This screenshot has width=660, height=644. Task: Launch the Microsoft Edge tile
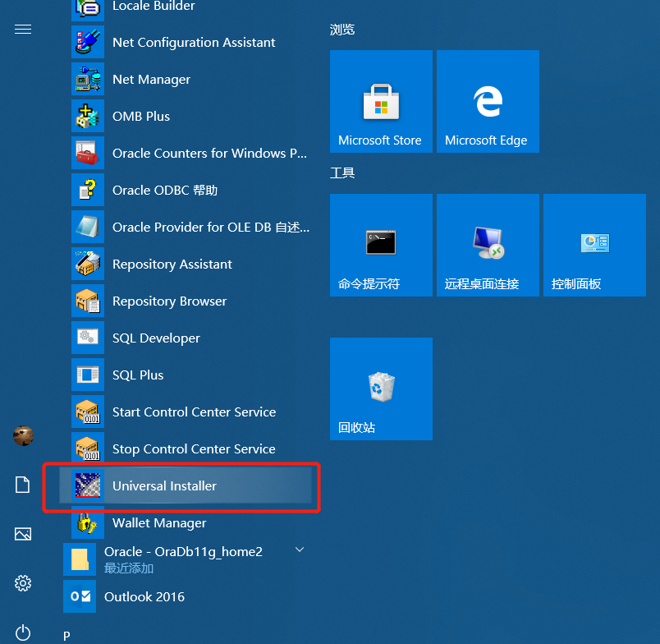click(488, 102)
